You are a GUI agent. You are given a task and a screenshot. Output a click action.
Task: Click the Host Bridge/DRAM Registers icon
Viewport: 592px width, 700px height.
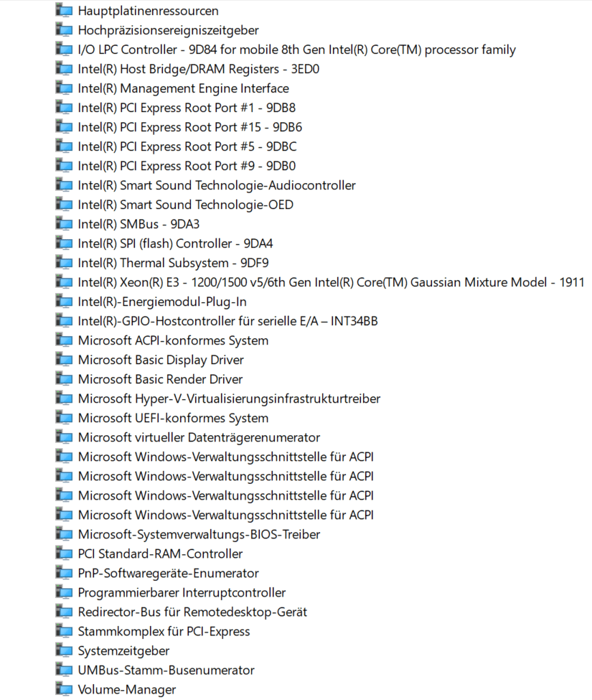(64, 69)
